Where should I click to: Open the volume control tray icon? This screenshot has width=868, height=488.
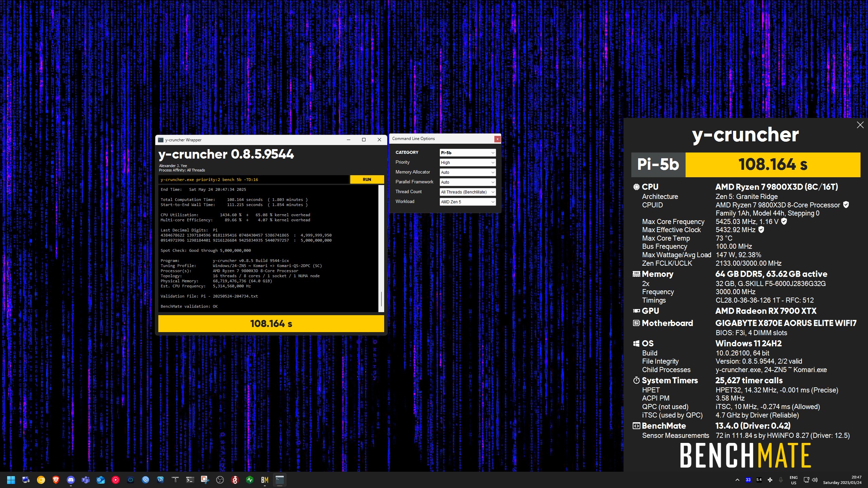click(815, 480)
